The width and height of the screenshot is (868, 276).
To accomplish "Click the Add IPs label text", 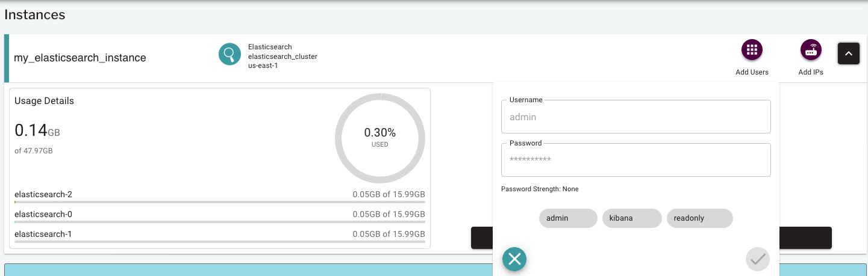I will (811, 72).
